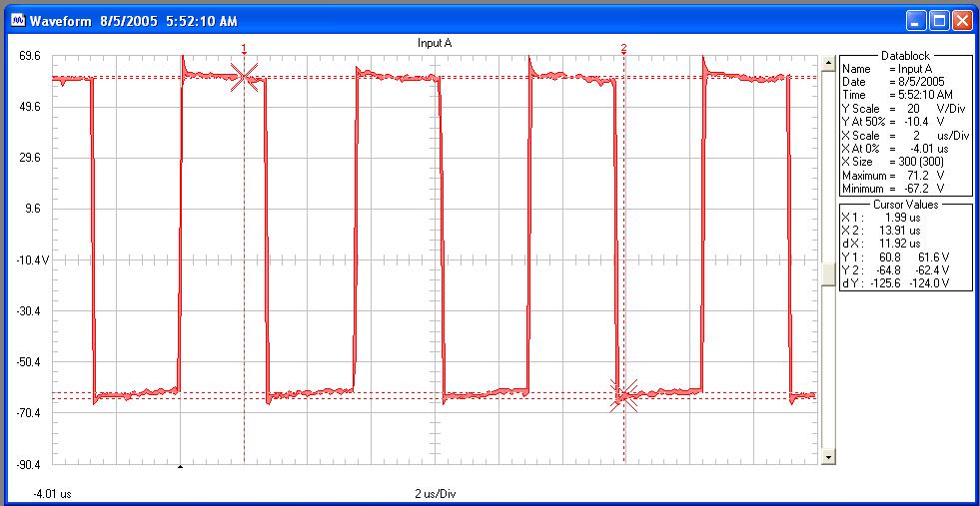Click the 'Name = Input A' datablock row
Image resolution: width=980 pixels, height=506 pixels.
887,69
